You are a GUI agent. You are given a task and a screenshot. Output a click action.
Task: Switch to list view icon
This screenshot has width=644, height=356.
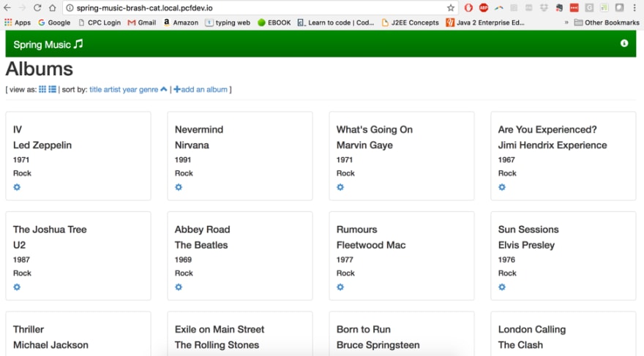point(52,89)
